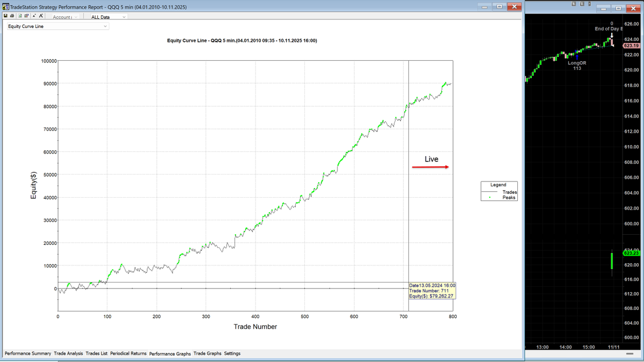Click the Trades entry in the Legend
This screenshot has width=644, height=362.
pos(510,192)
